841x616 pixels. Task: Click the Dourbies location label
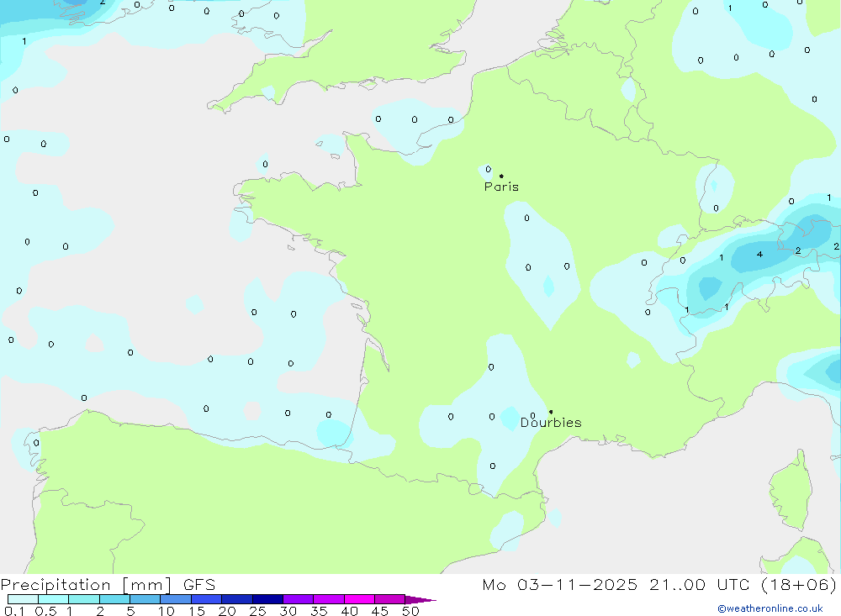[x=551, y=423]
